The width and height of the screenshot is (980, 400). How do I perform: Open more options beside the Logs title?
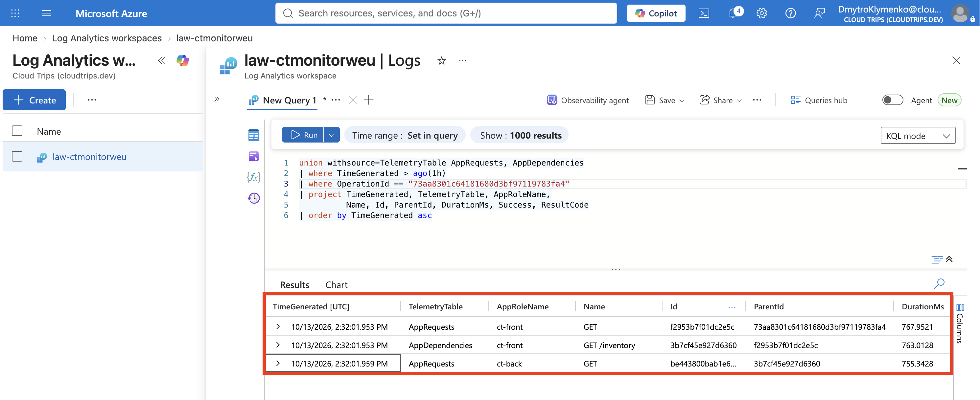point(463,60)
